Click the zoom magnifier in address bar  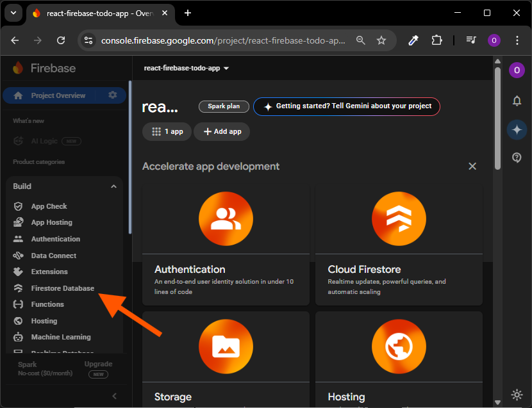361,41
